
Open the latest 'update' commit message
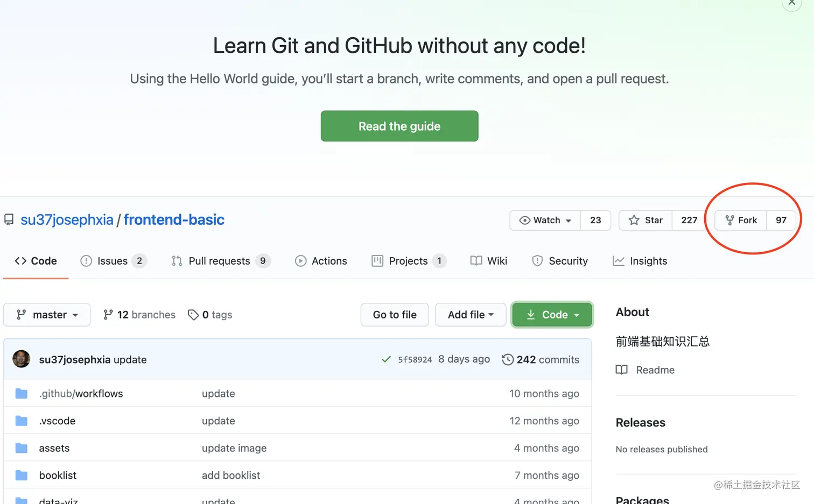click(x=130, y=360)
